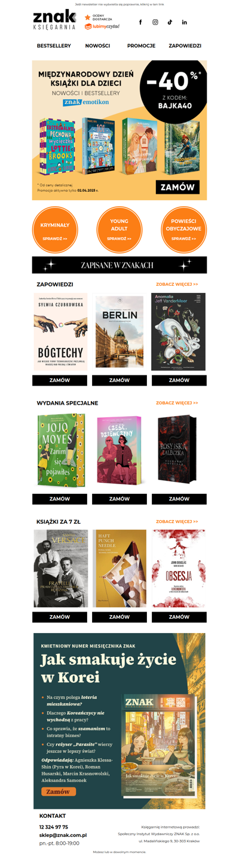Click the sklep@znak.com.pl email link
This screenshot has width=239, height=868.
pyautogui.click(x=63, y=835)
